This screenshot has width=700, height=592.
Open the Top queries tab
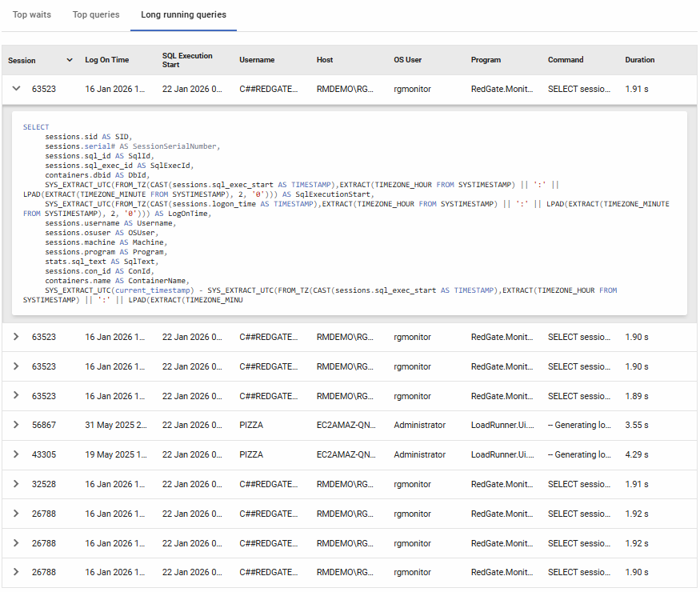tap(96, 14)
